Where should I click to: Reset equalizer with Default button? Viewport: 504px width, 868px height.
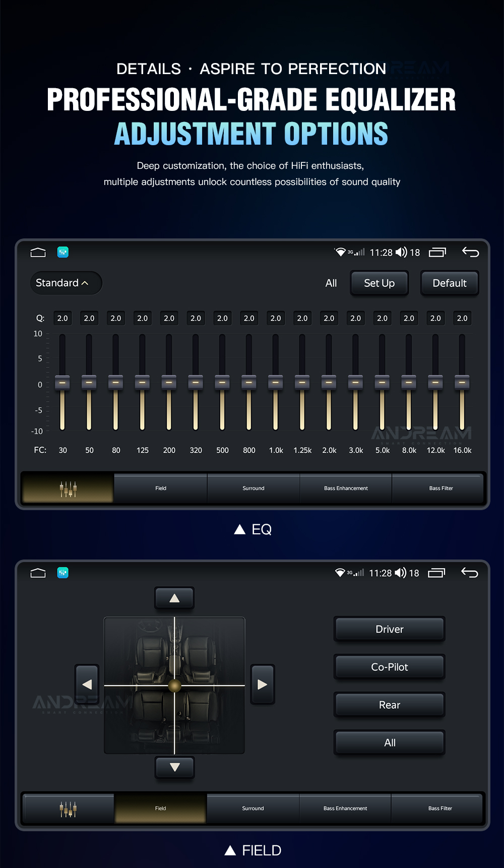point(449,283)
